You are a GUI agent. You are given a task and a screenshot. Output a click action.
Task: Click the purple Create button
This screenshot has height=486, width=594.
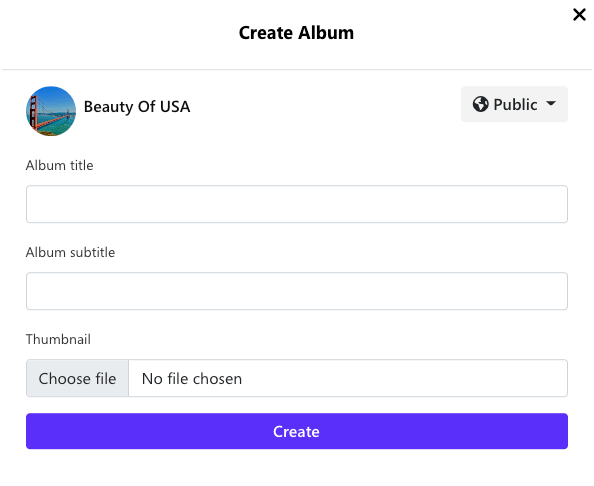[x=297, y=431]
